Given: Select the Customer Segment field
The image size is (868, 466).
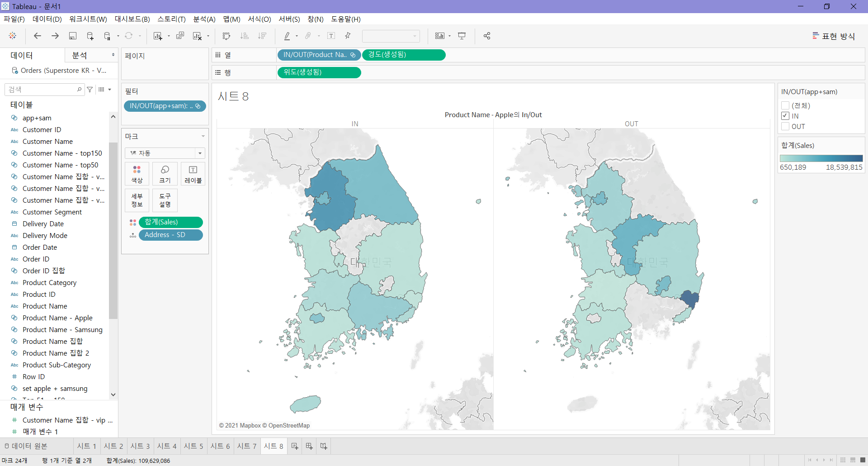Looking at the screenshot, I should click(x=52, y=212).
